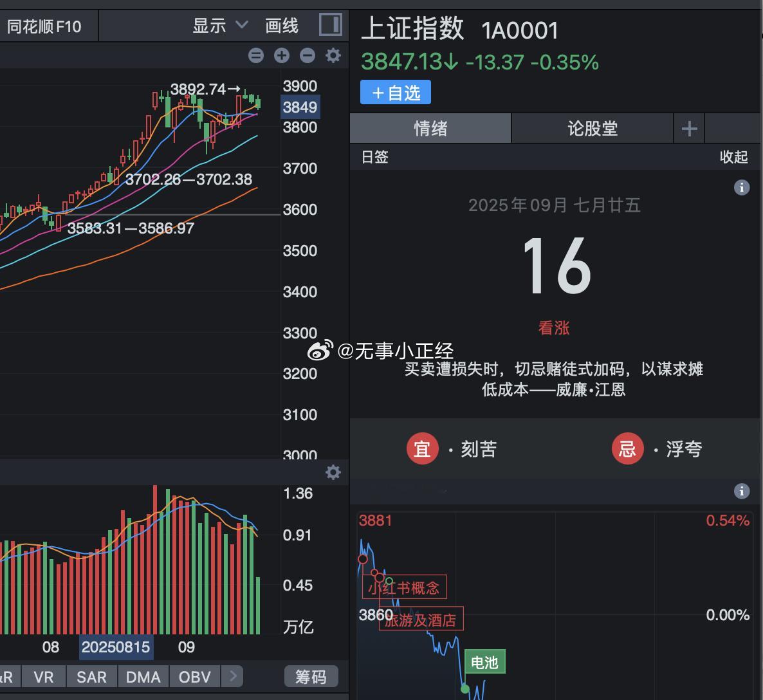Expand the 显示 dropdown menu
Viewport: 763px width, 700px height.
coord(220,25)
